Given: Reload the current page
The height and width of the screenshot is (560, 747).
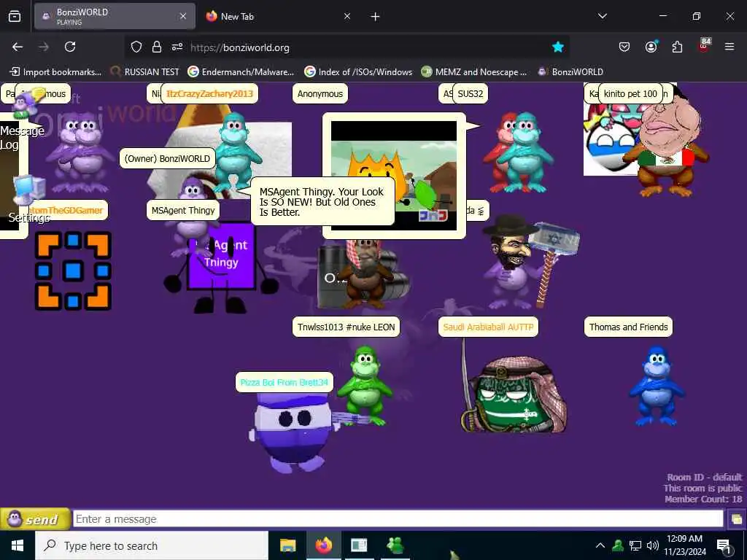Looking at the screenshot, I should 70,47.
